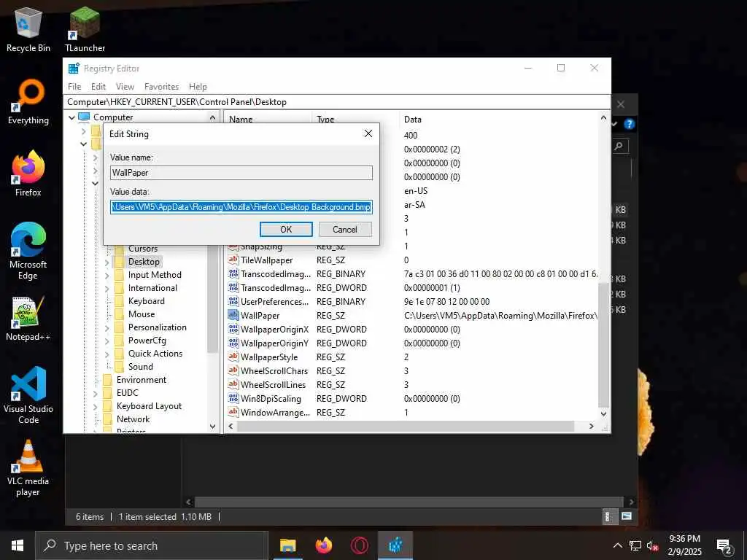This screenshot has width=747, height=560.
Task: Select the WallpaperOriginX value icon
Action: point(233,329)
